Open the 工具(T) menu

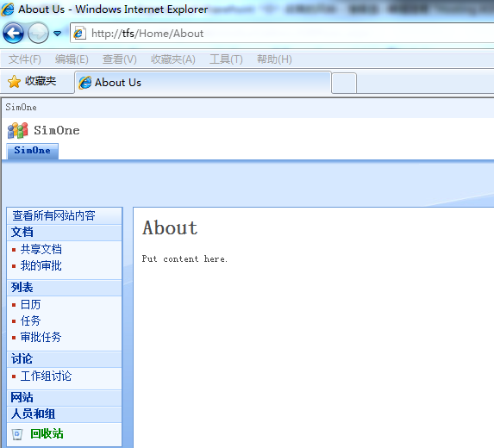tap(226, 59)
